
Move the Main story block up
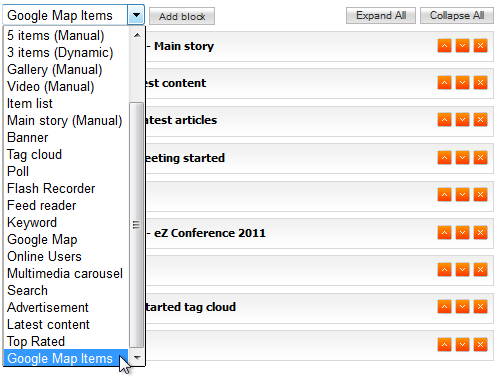click(444, 46)
